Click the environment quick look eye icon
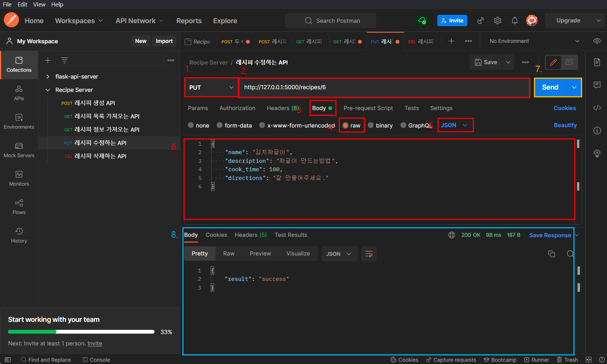Image resolution: width=607 pixels, height=364 pixels. 597,41
